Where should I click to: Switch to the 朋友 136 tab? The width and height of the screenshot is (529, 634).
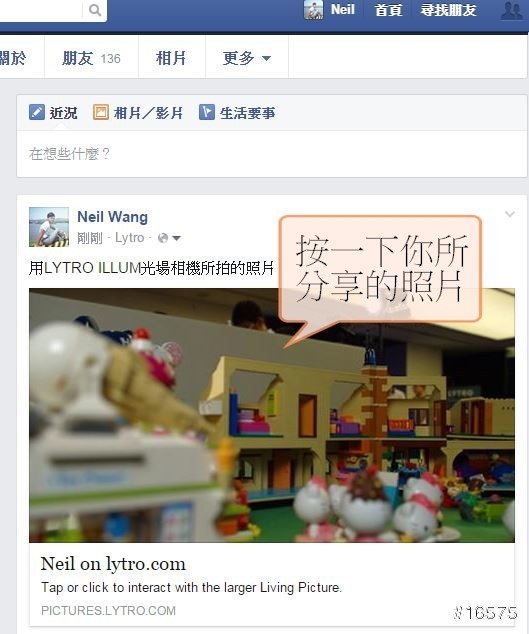tap(91, 58)
